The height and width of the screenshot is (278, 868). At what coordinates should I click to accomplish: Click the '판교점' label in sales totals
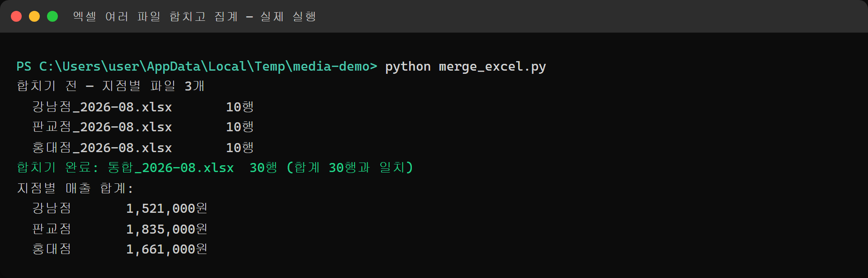[x=52, y=229]
